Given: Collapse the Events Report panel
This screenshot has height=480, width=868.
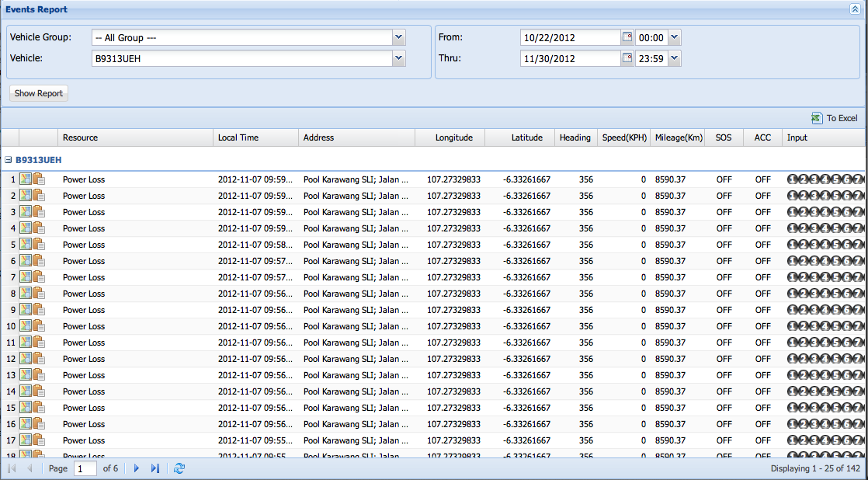Looking at the screenshot, I should [x=855, y=9].
